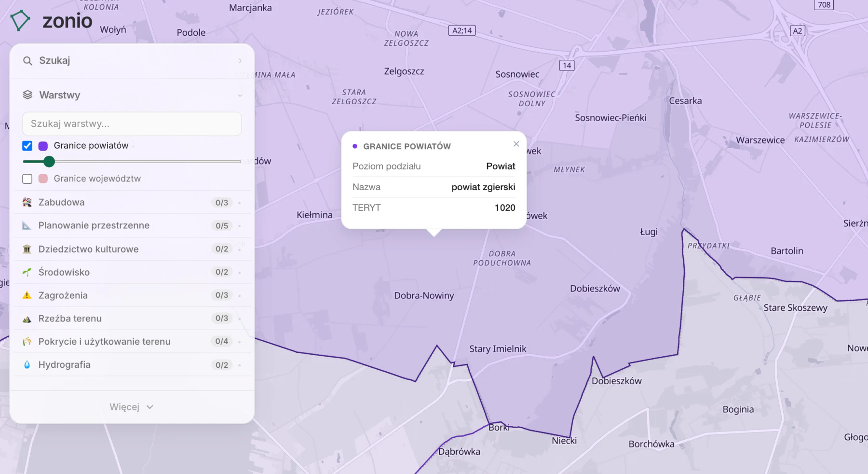Expand the Zagrożenia group arrow
868x474 pixels.
[240, 295]
